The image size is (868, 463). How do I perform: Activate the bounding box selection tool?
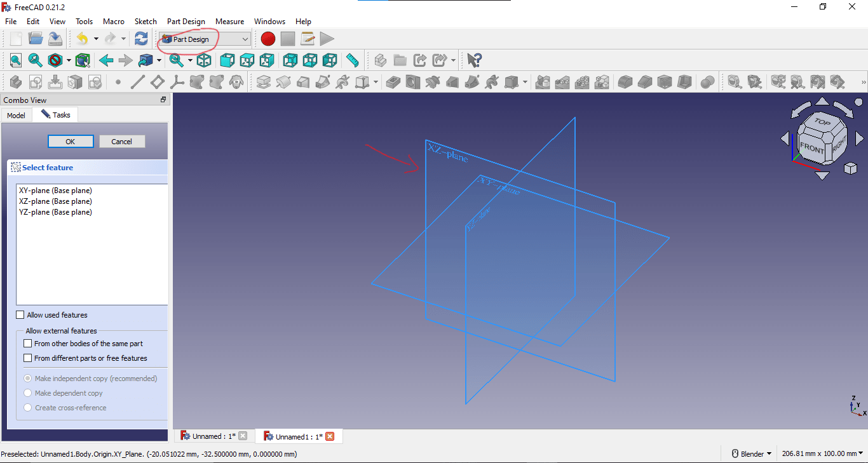click(83, 60)
